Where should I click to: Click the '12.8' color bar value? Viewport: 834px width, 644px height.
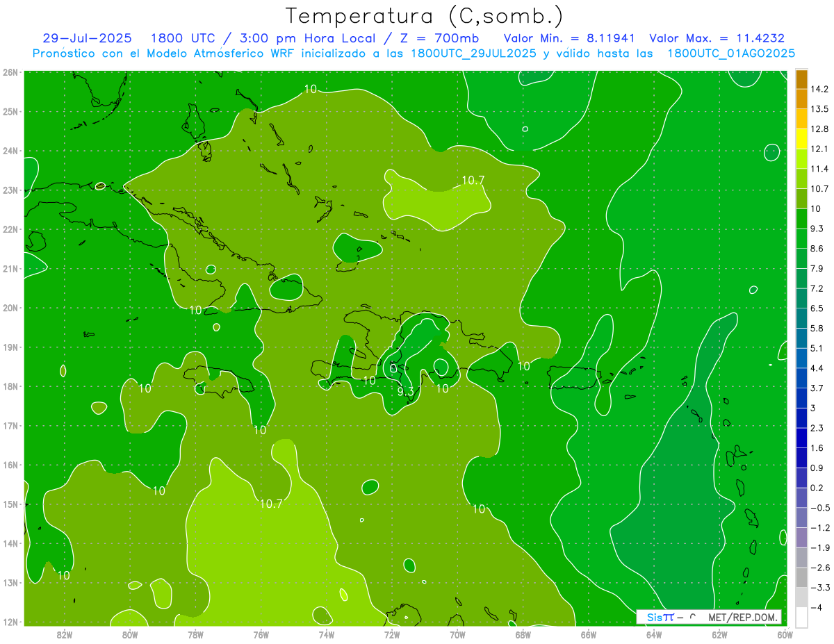click(819, 129)
